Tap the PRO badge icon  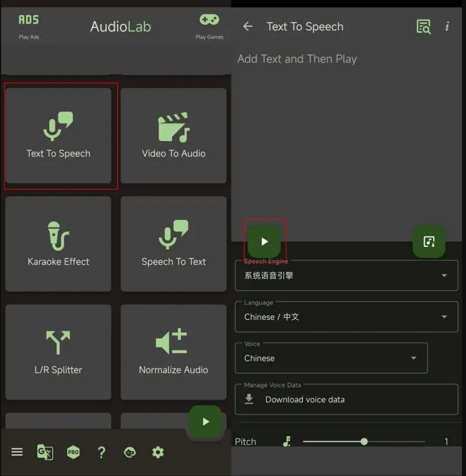[73, 452]
